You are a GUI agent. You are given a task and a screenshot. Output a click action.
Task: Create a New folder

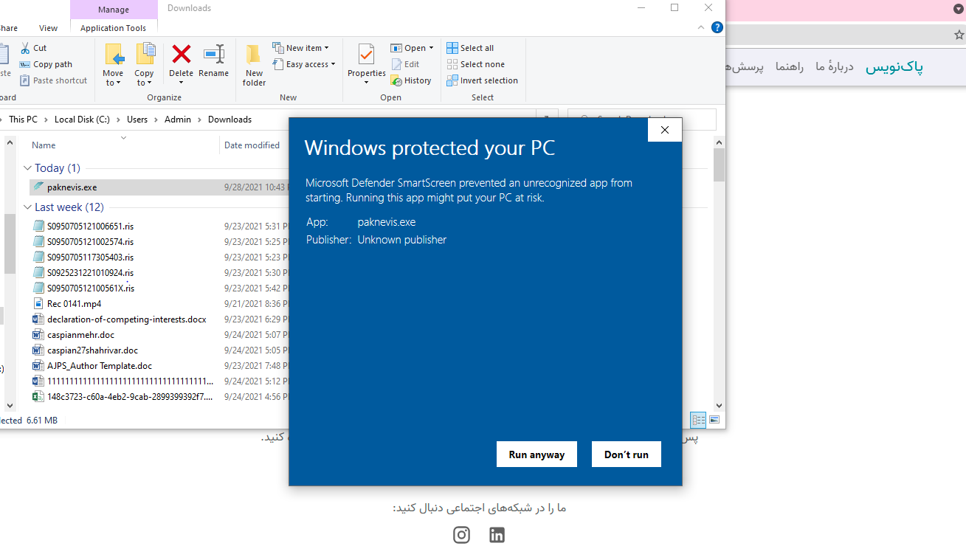click(x=254, y=64)
